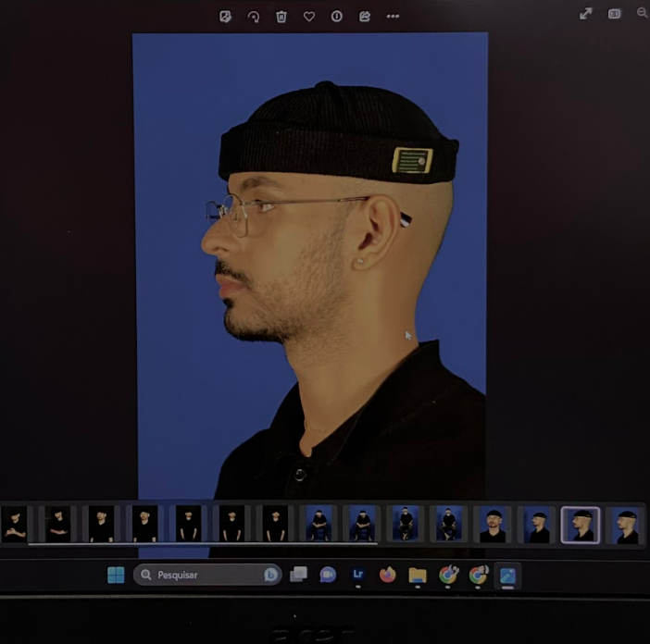Show file info via the info icon
The height and width of the screenshot is (644, 650).
click(x=337, y=16)
